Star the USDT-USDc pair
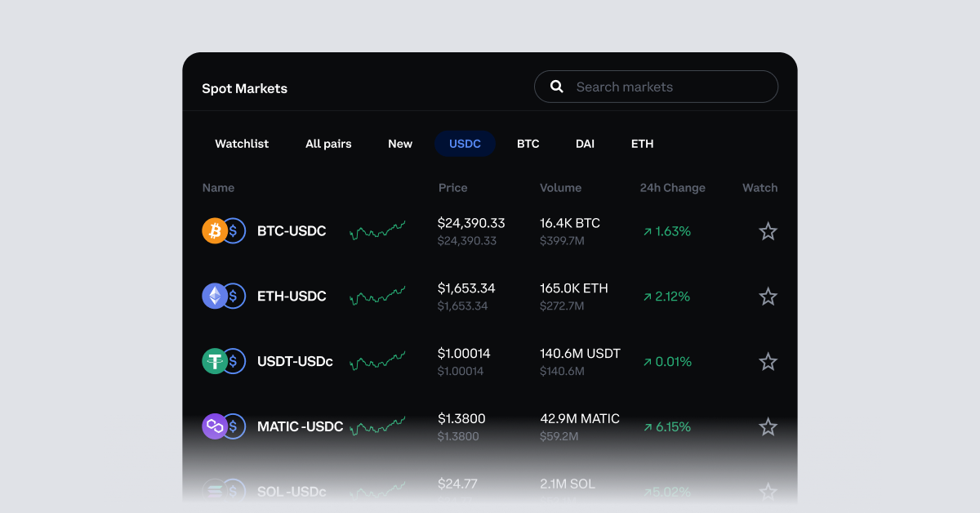The width and height of the screenshot is (980, 513). click(768, 361)
